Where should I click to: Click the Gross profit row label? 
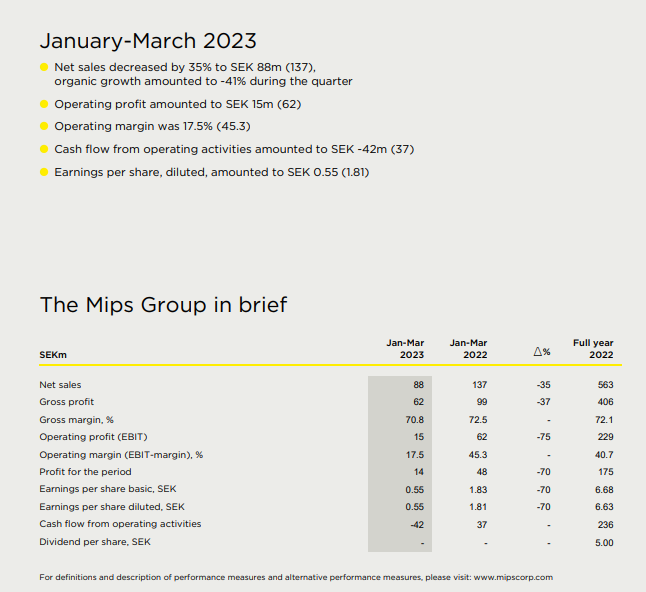pos(68,402)
